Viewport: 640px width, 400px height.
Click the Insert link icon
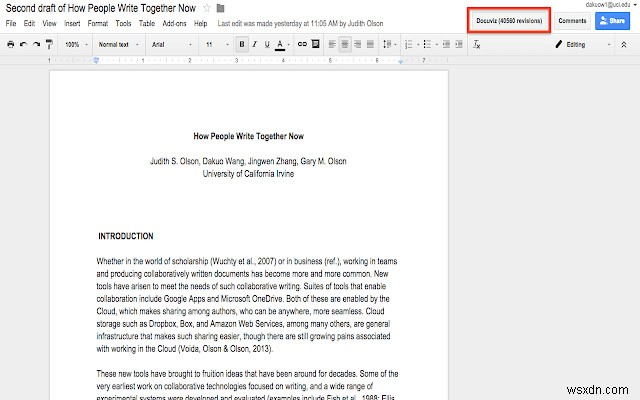(301, 44)
